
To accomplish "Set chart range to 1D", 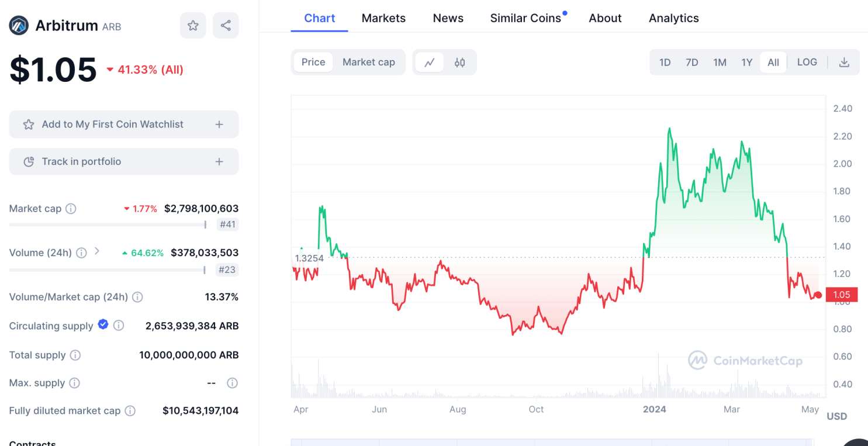I will pyautogui.click(x=665, y=62).
